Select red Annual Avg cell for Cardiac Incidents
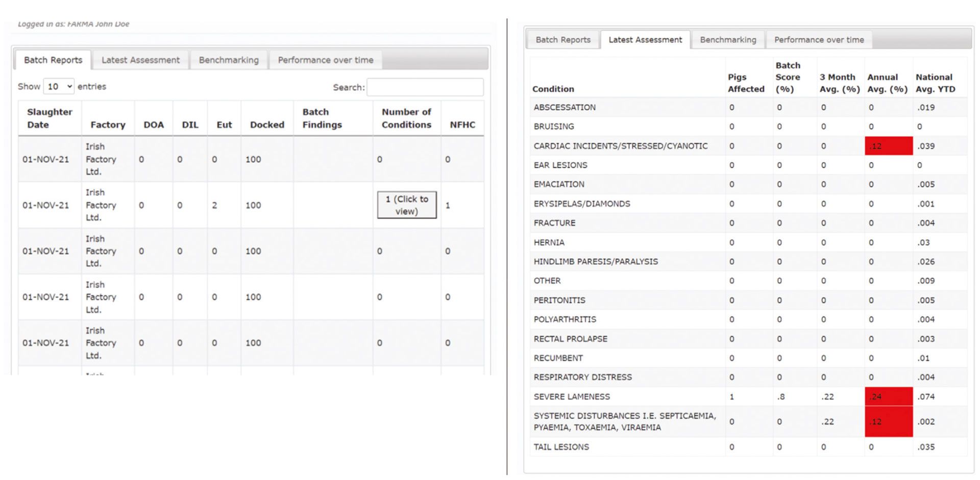The image size is (980, 480). coord(889,146)
